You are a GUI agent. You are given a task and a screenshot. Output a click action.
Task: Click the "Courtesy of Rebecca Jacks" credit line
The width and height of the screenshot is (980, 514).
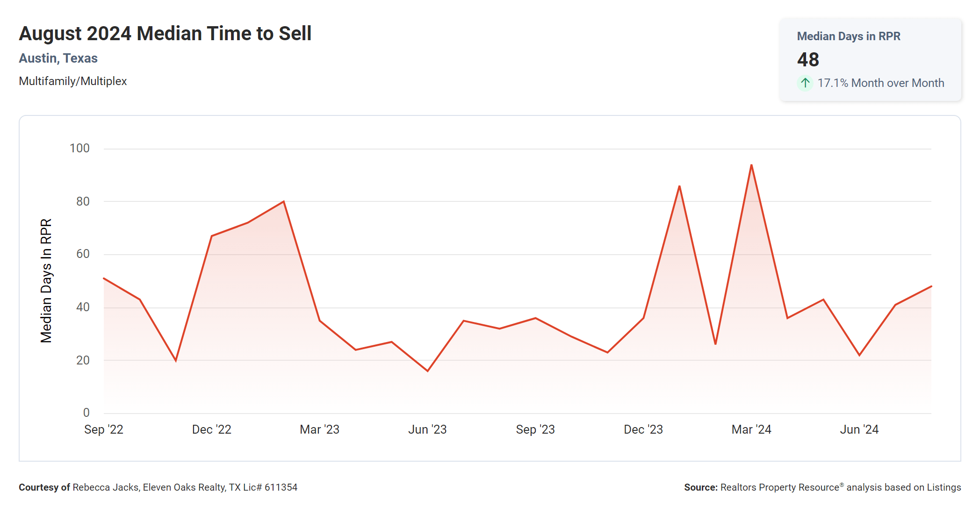(158, 487)
